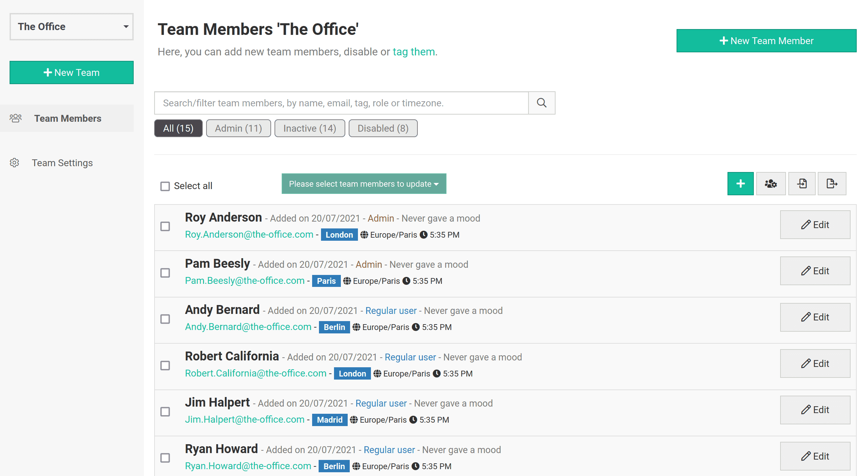Select the checkbox for Jim Halpert
Image resolution: width=868 pixels, height=476 pixels.
pyautogui.click(x=165, y=411)
